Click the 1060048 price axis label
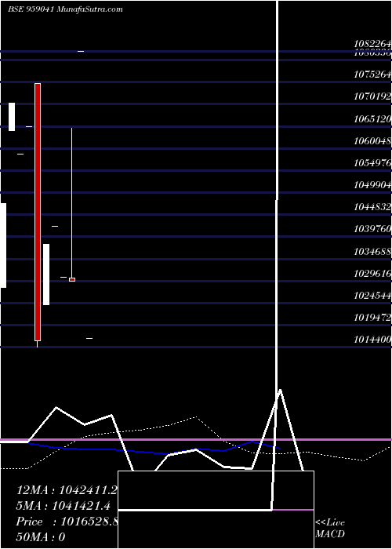392x549 pixels. tap(372, 141)
